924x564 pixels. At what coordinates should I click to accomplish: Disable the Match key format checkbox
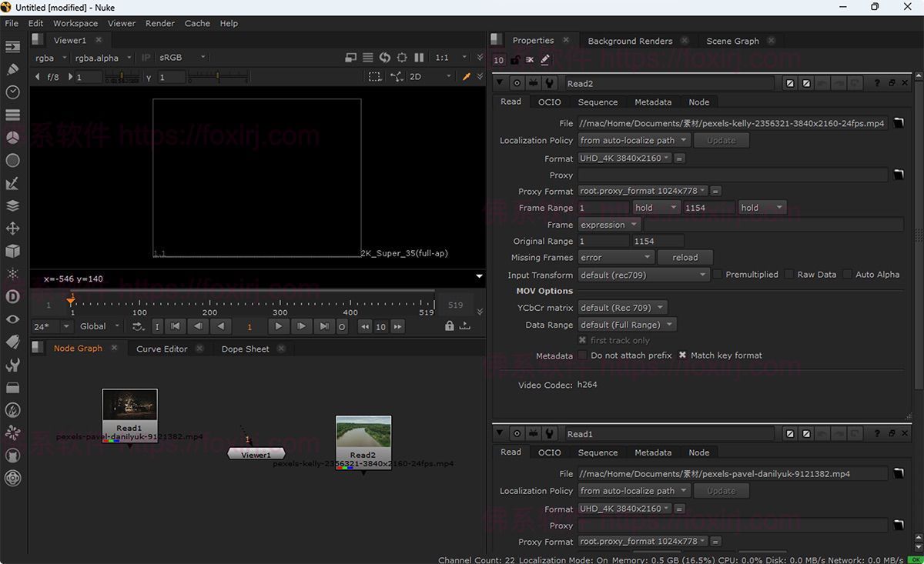pos(682,355)
